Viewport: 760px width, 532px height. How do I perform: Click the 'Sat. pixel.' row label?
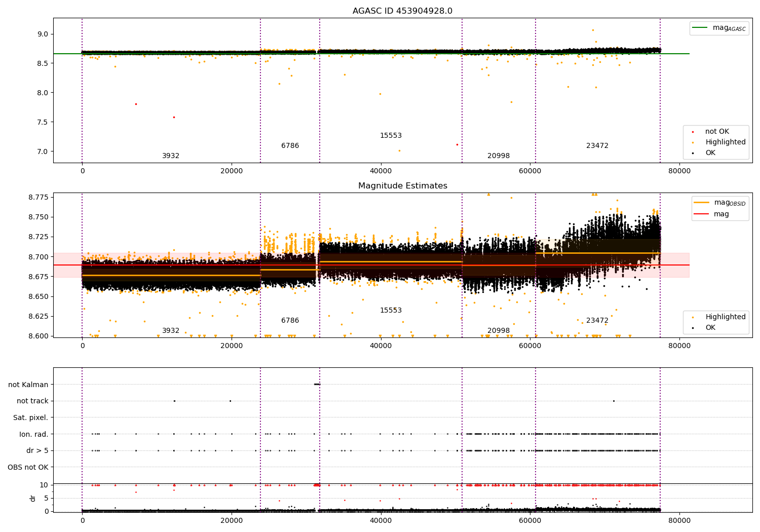coord(31,418)
